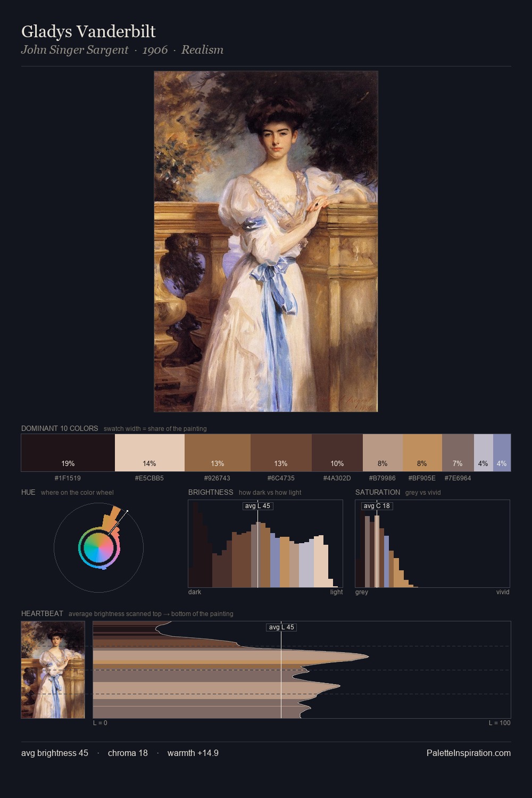
Task: Click the 'grey' axis label under Saturation
Action: 362,592
